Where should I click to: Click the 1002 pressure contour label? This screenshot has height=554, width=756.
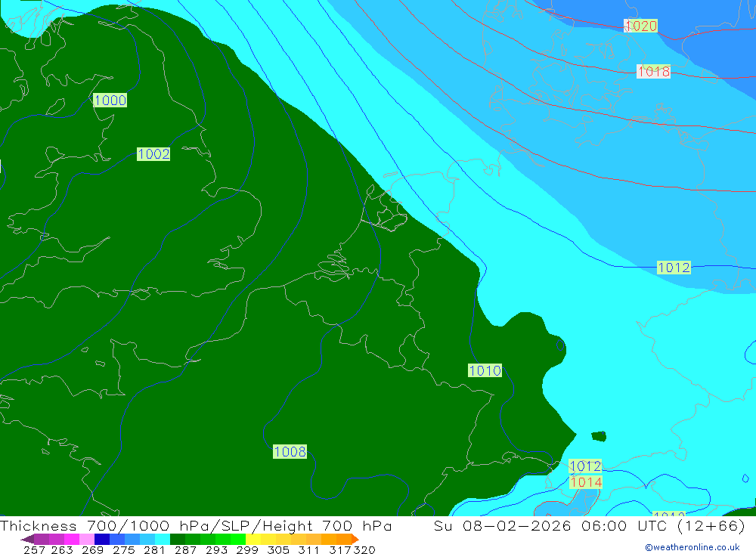[153, 154]
